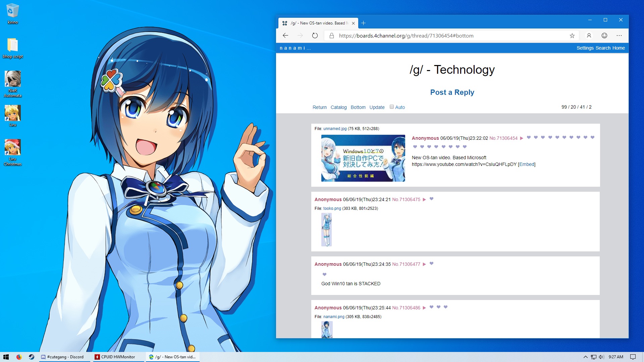
Task: Go back in the browser
Action: (285, 36)
